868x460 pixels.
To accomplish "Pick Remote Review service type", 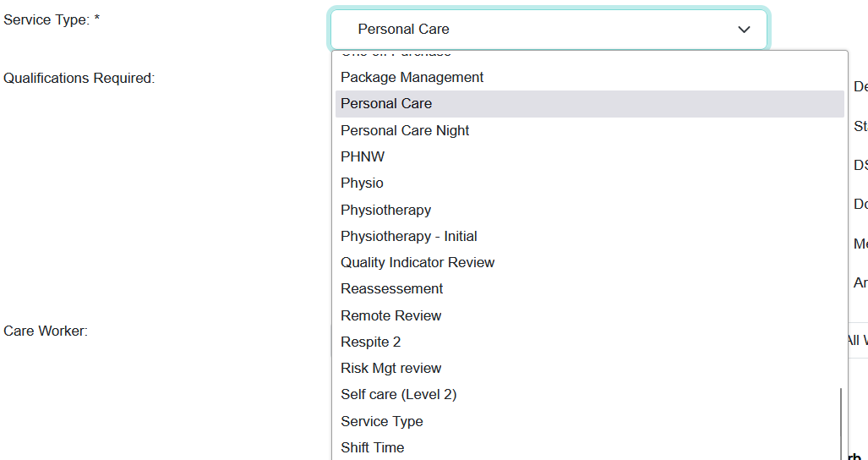I will (391, 315).
